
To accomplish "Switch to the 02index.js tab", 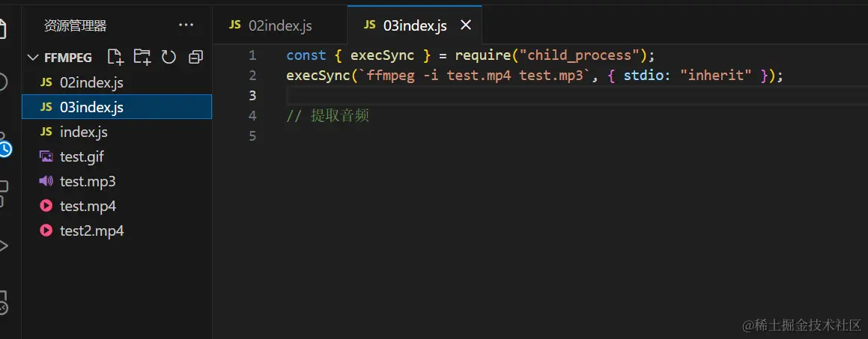I will pos(270,25).
